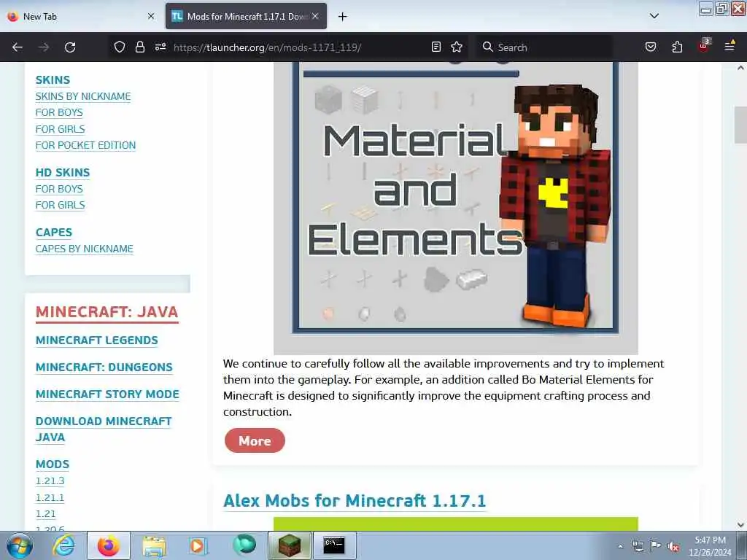This screenshot has height=560, width=747.
Task: Click the scrollbar up arrow
Action: pyautogui.click(x=740, y=68)
